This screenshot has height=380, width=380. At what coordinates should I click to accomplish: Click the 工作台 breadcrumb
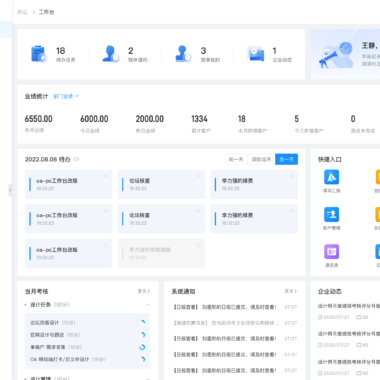click(x=46, y=12)
